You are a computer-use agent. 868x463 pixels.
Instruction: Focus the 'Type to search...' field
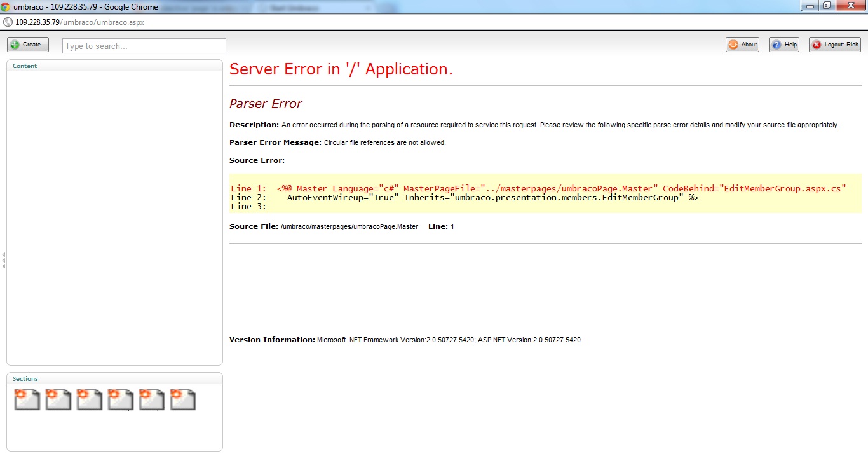point(144,46)
